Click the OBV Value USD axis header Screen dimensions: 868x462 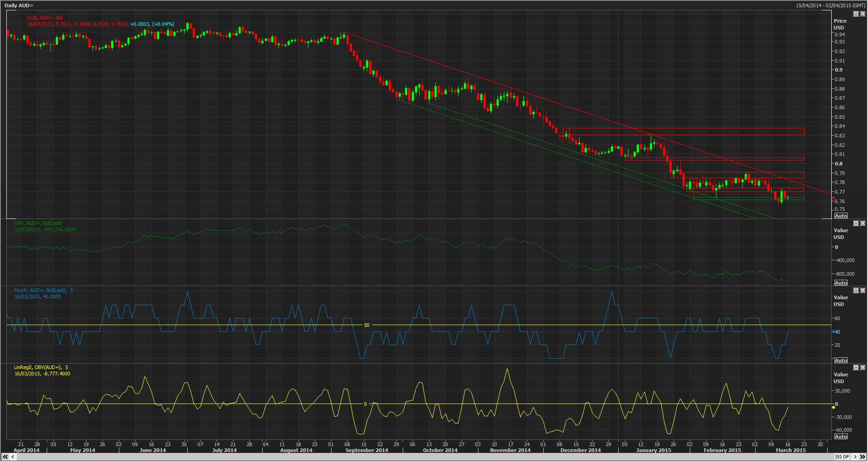840,233
